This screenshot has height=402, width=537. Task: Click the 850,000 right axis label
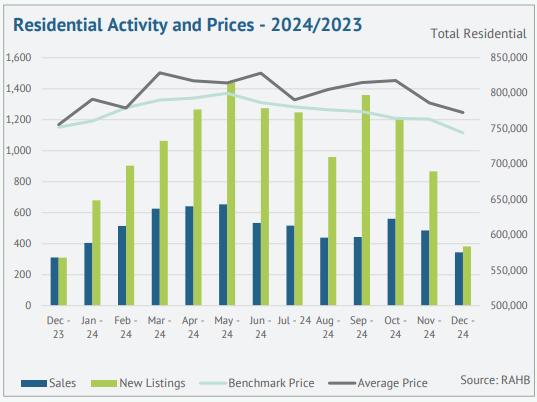[509, 58]
